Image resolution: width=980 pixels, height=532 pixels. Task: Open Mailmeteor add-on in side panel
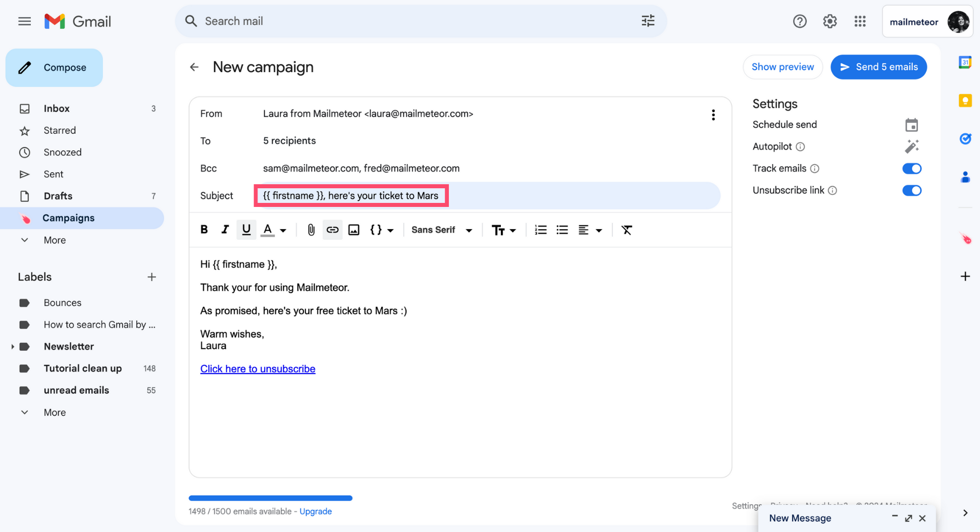965,238
